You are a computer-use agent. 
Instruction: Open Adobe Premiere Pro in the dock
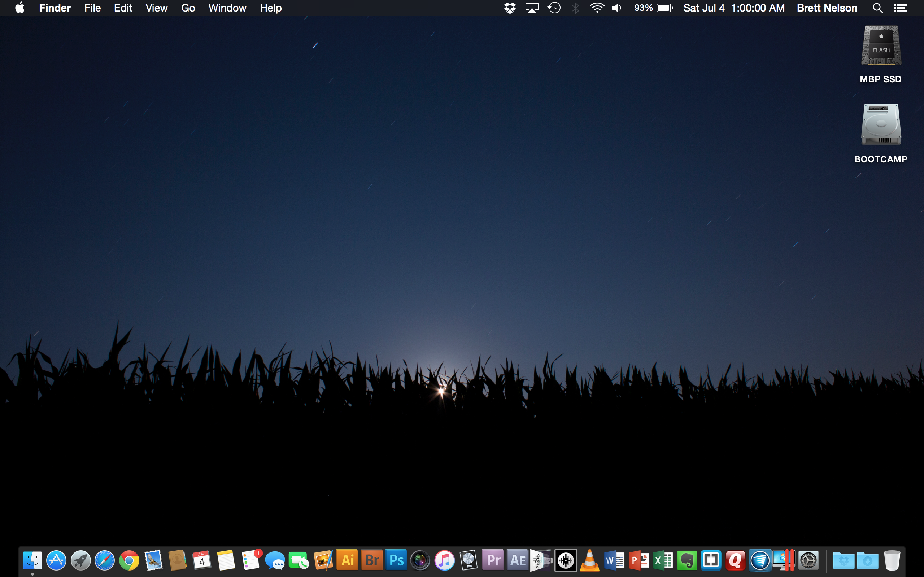point(493,560)
